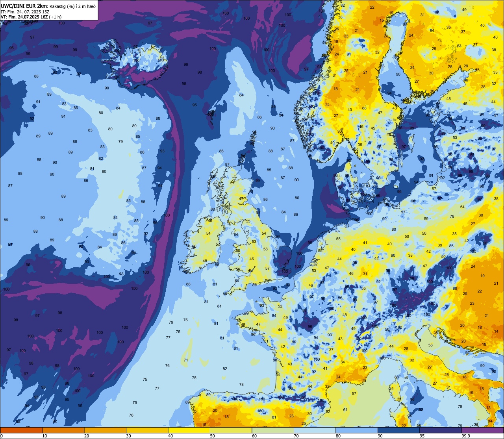Screen dimensions: 504x439
Task: Click the legend scale label "60"
Action: click(254, 436)
